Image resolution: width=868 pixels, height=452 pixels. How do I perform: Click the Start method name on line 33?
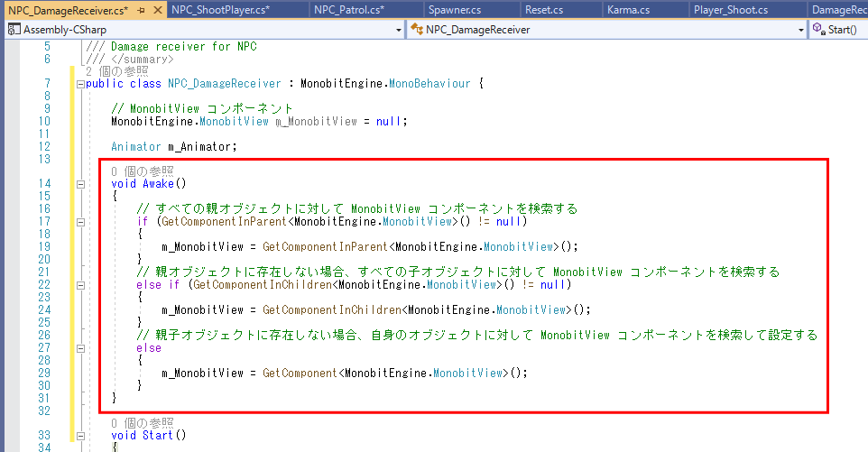point(158,436)
